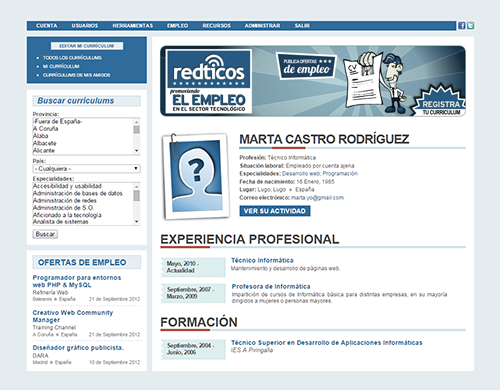Click the Programación specialty link

pyautogui.click(x=340, y=174)
